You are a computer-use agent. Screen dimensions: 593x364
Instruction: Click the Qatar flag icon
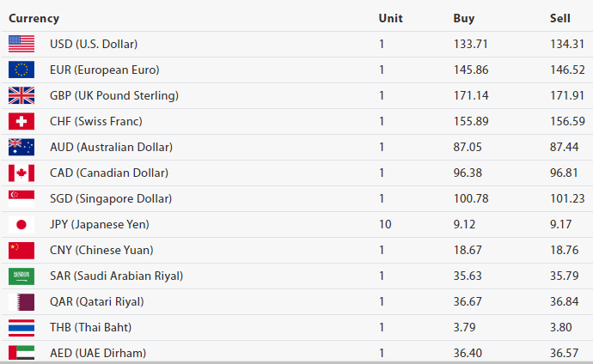[x=21, y=301]
